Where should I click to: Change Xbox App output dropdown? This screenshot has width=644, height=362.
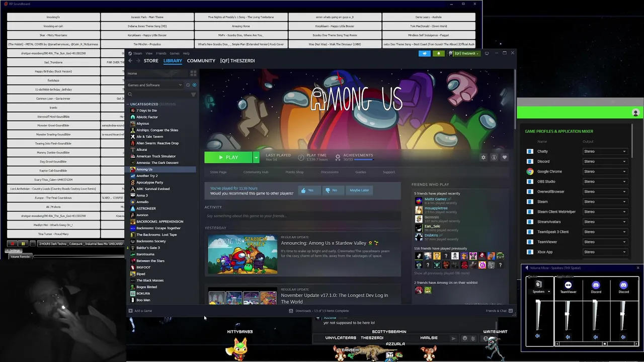pyautogui.click(x=605, y=252)
